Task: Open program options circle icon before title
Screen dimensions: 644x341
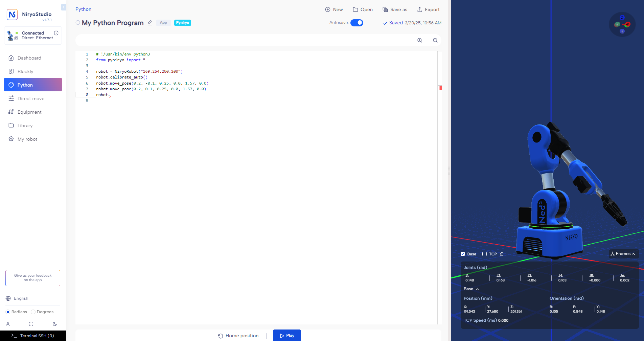Action: click(78, 23)
